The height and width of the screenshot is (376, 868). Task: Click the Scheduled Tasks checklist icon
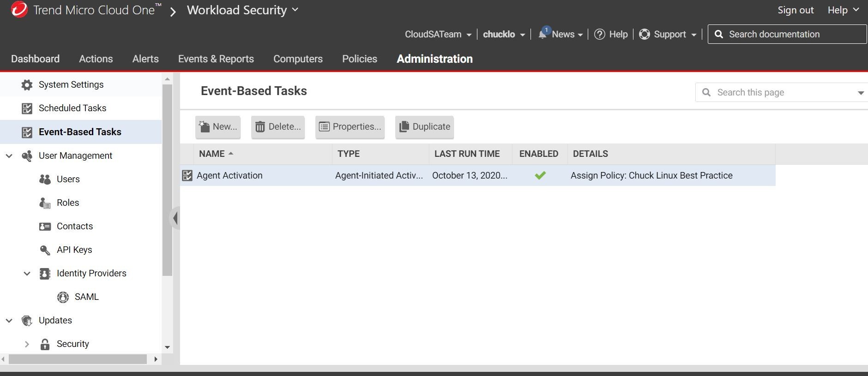pyautogui.click(x=27, y=108)
